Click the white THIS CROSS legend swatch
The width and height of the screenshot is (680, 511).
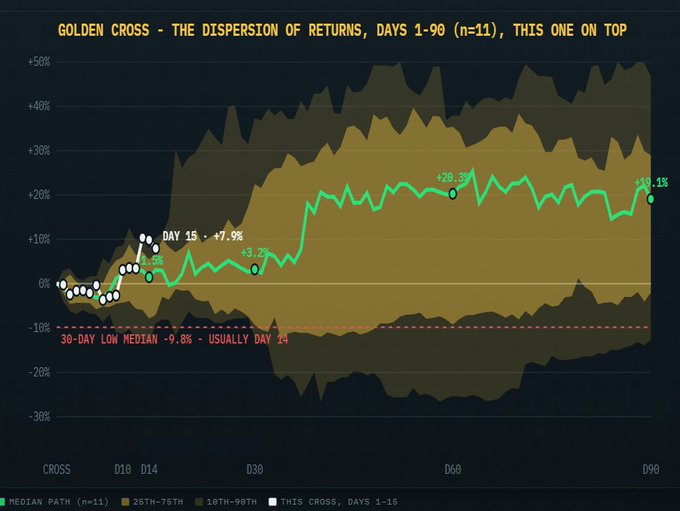pos(272,502)
